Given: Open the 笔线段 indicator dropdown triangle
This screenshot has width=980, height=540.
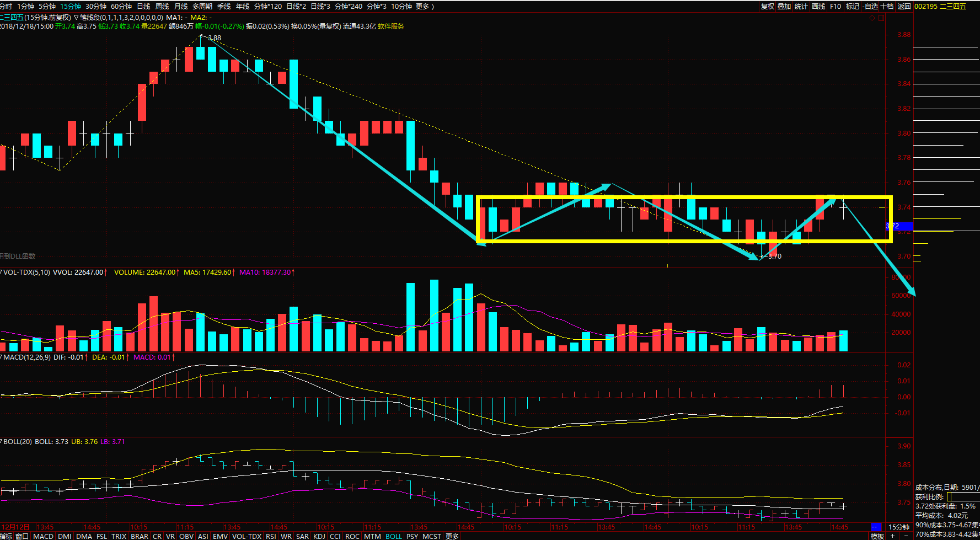Looking at the screenshot, I should [x=76, y=18].
